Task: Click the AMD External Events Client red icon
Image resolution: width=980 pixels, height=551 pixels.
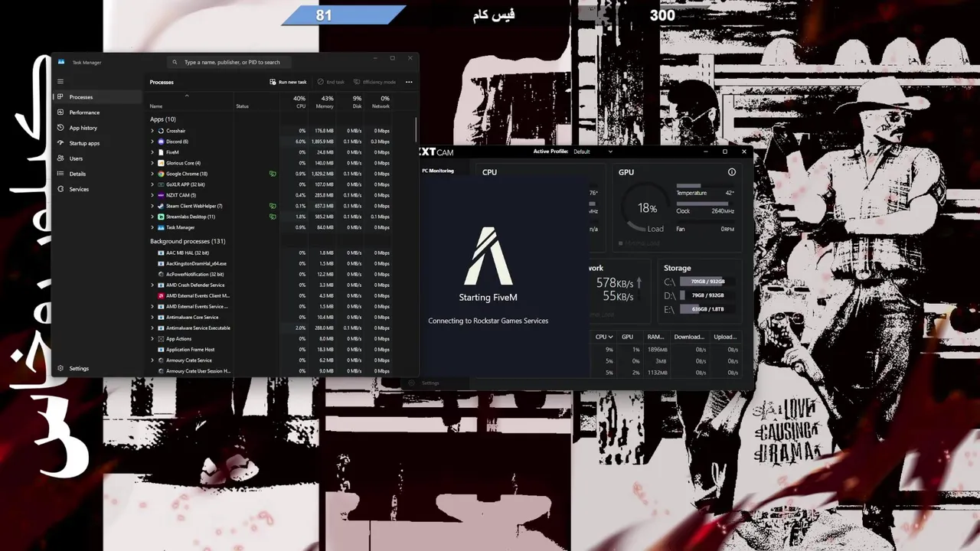Action: (x=161, y=295)
